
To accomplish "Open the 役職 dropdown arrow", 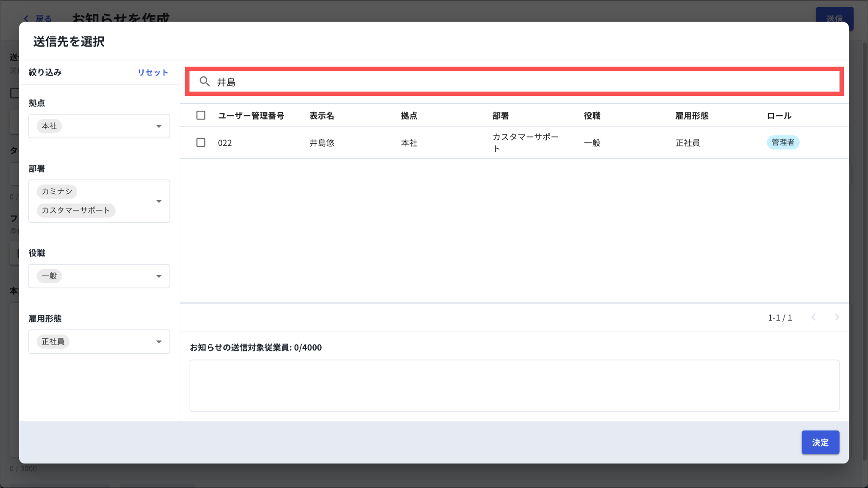I will point(159,276).
